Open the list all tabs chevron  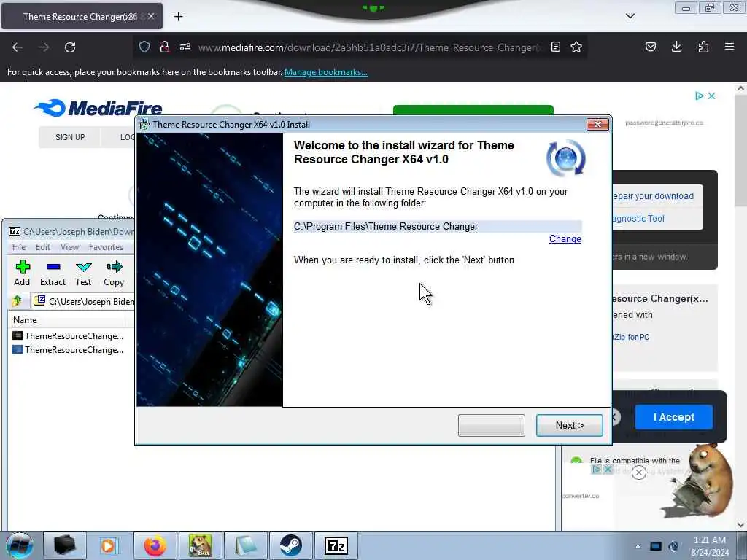630,16
